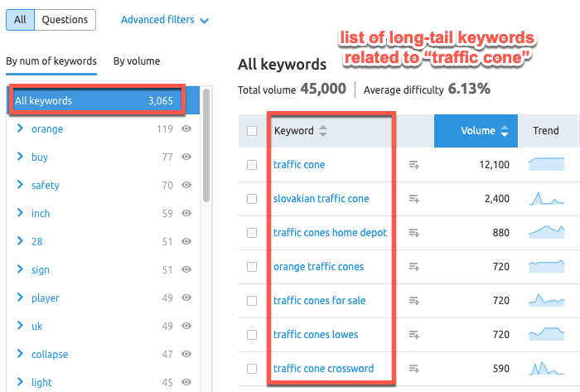
Task: Check the select-all keywords checkbox
Action: tap(252, 131)
